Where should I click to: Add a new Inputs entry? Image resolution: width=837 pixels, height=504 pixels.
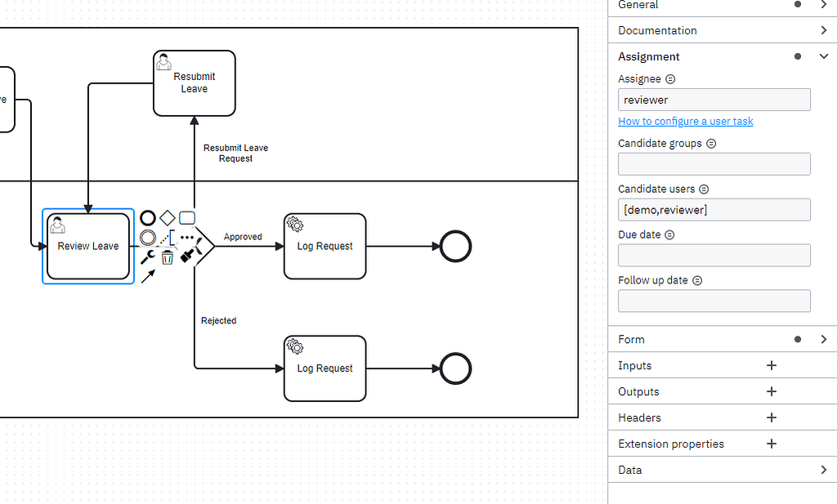coord(771,365)
